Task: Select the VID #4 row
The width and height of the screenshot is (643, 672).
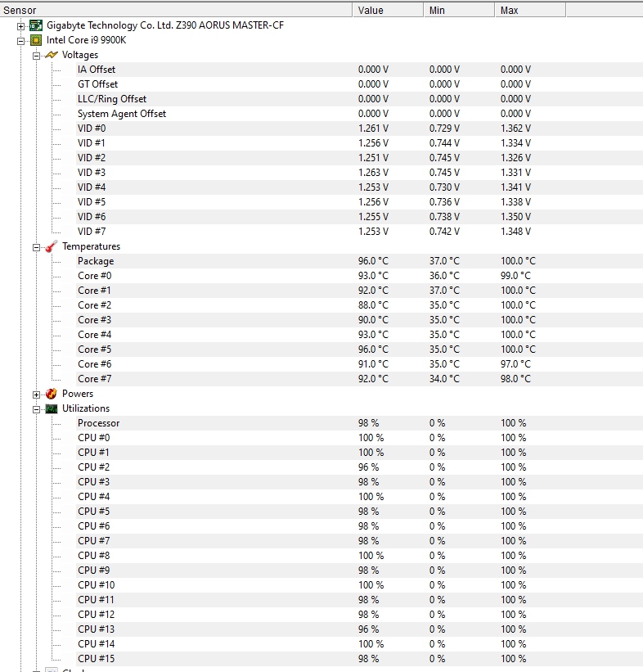Action: [x=359, y=187]
